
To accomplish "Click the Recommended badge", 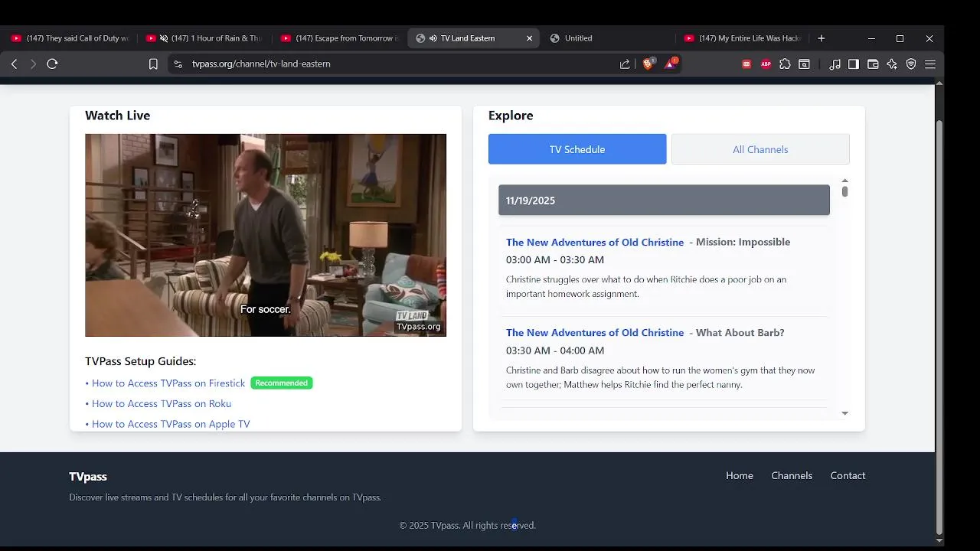I will (282, 383).
